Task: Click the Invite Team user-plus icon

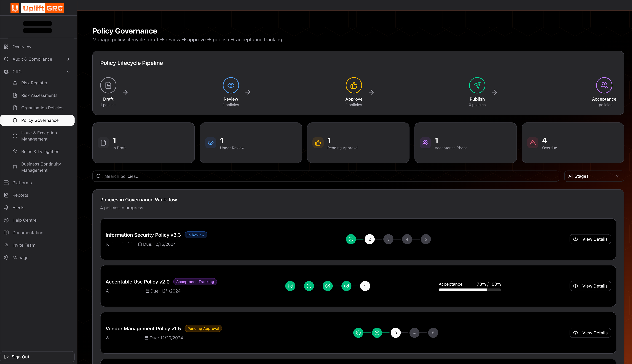Action: (x=6, y=245)
